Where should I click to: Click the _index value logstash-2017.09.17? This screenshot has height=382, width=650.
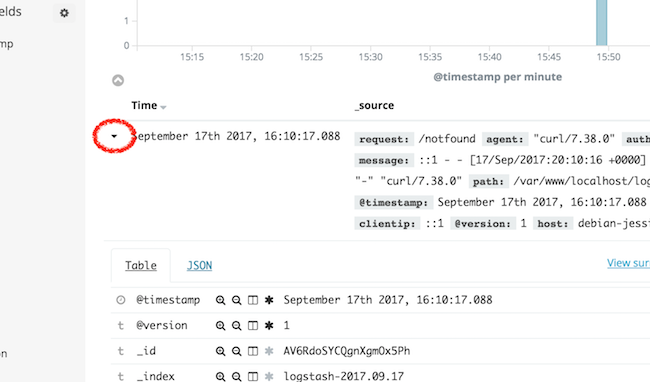pos(344,377)
